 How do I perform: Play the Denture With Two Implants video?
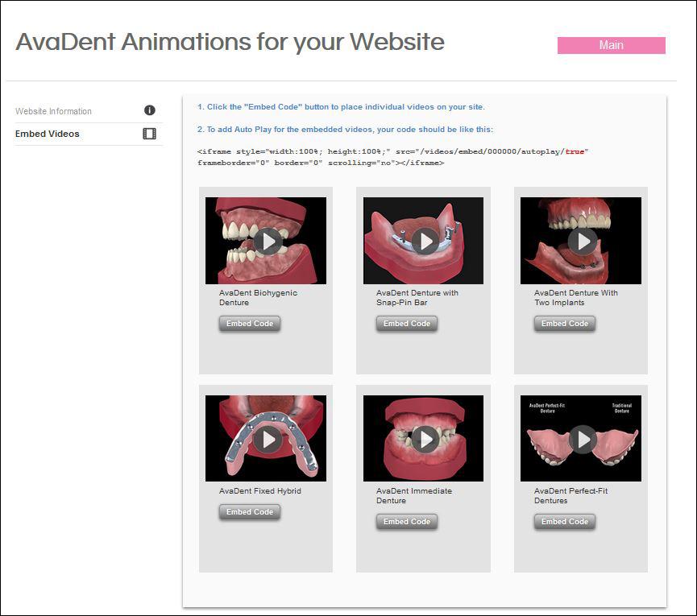[583, 241]
